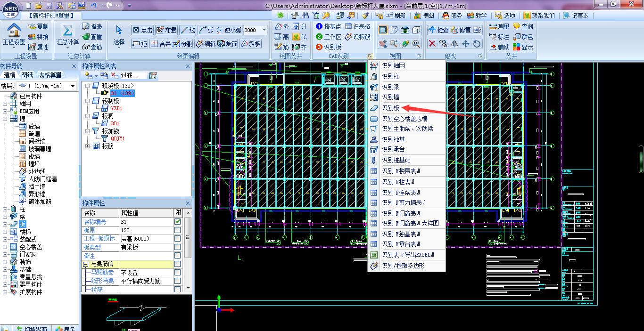Screen dimensions: 644x331
Task: Select the 矩 rectangle drawing tool
Action: tap(139, 44)
